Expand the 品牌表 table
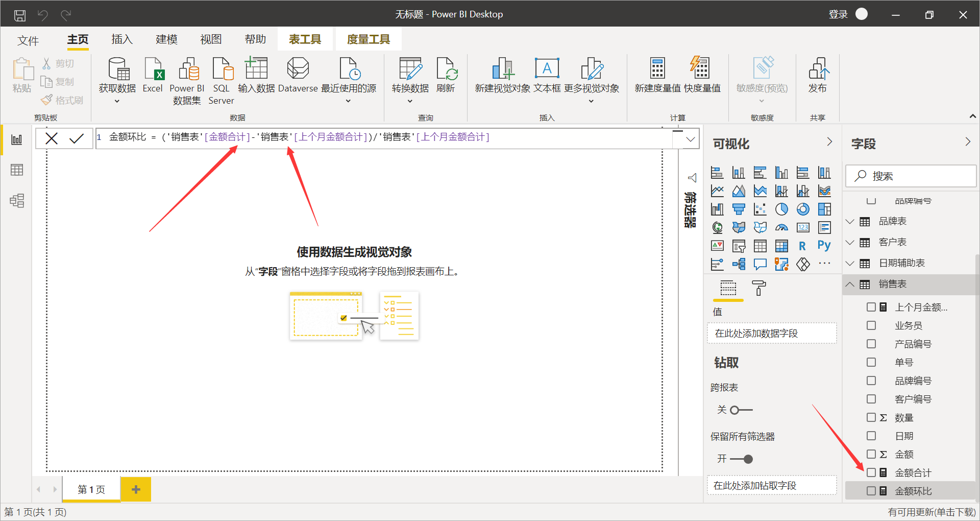 point(850,221)
